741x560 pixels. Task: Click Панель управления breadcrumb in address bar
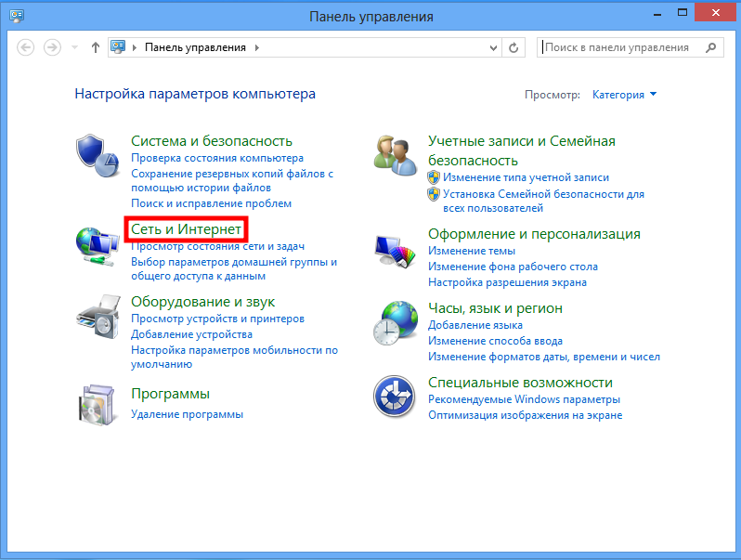(x=195, y=47)
